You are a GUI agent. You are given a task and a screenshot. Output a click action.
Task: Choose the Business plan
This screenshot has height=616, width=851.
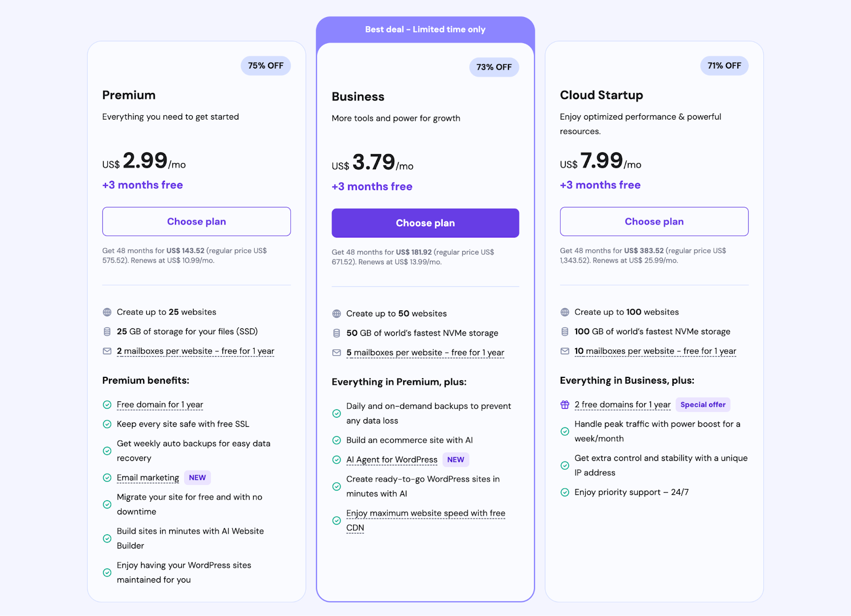pos(425,223)
